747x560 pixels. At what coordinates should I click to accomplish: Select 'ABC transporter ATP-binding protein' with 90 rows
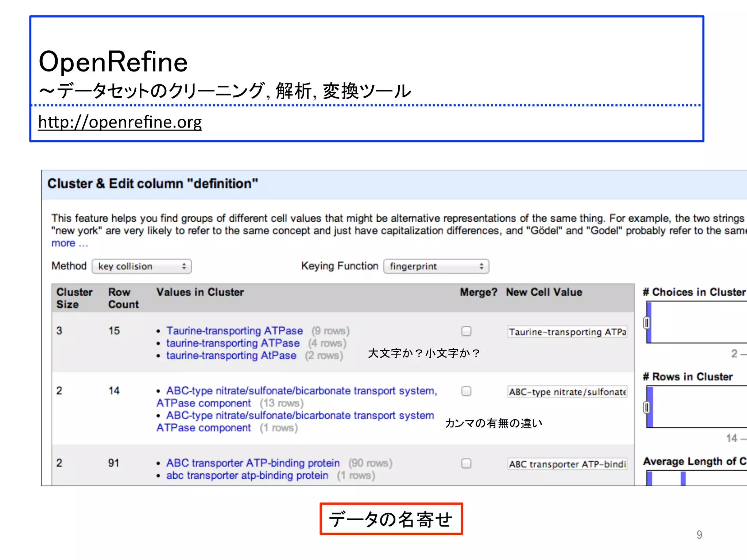pos(253,463)
